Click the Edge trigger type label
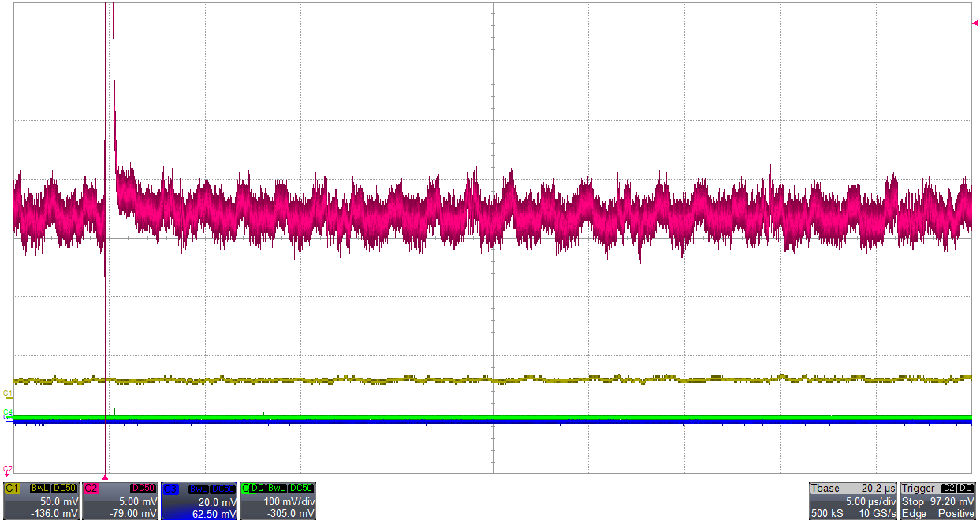 (913, 514)
